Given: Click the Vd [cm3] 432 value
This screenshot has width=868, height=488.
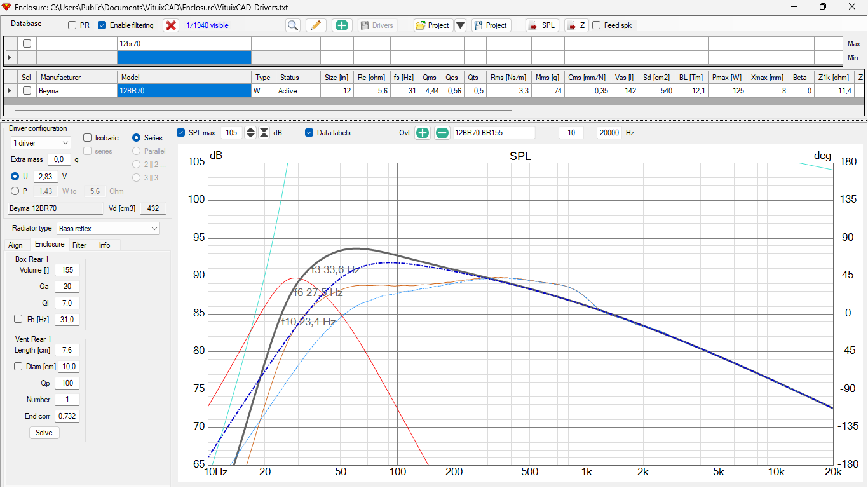Looking at the screenshot, I should point(153,208).
